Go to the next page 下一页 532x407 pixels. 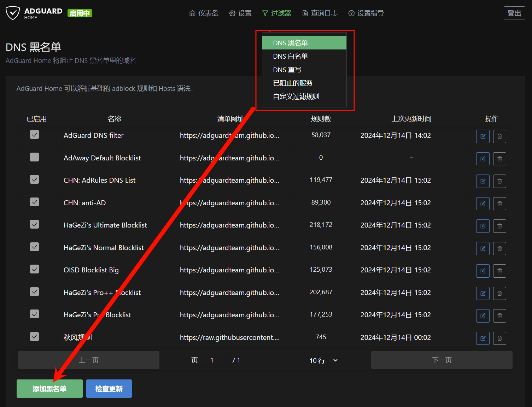442,360
